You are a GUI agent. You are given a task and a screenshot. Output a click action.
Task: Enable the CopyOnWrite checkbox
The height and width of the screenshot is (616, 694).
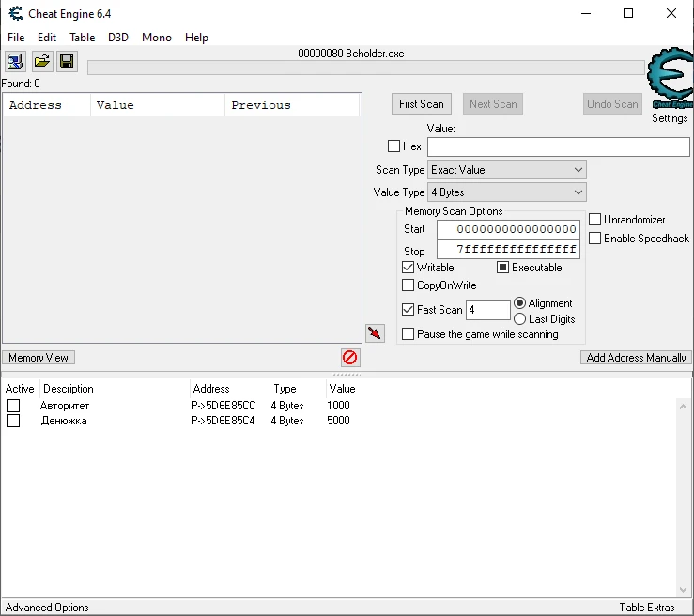pos(408,285)
